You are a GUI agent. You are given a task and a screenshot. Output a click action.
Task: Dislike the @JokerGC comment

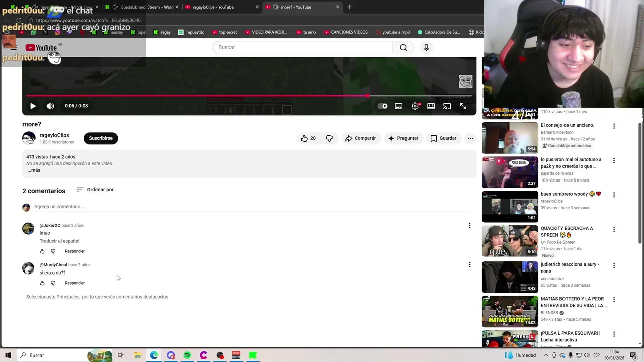pyautogui.click(x=53, y=251)
